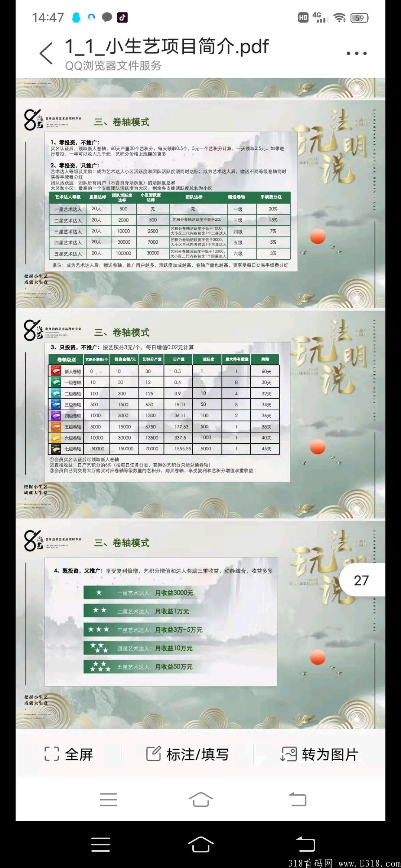Viewport: 401px width, 868px height.
Task: Open 标注/填写 annotate tool
Action: pos(187,754)
